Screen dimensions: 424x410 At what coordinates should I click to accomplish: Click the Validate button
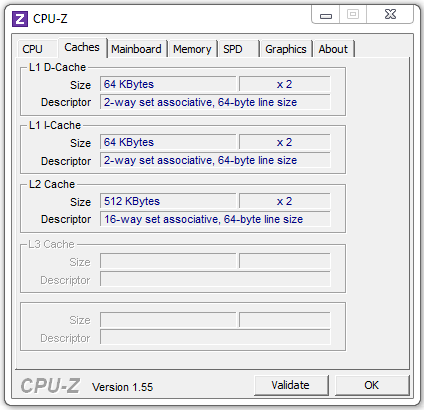click(291, 385)
